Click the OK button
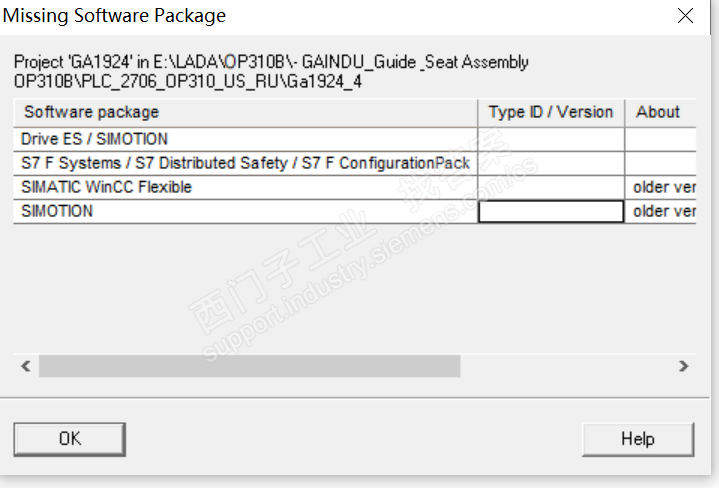This screenshot has height=488, width=719. tap(69, 438)
